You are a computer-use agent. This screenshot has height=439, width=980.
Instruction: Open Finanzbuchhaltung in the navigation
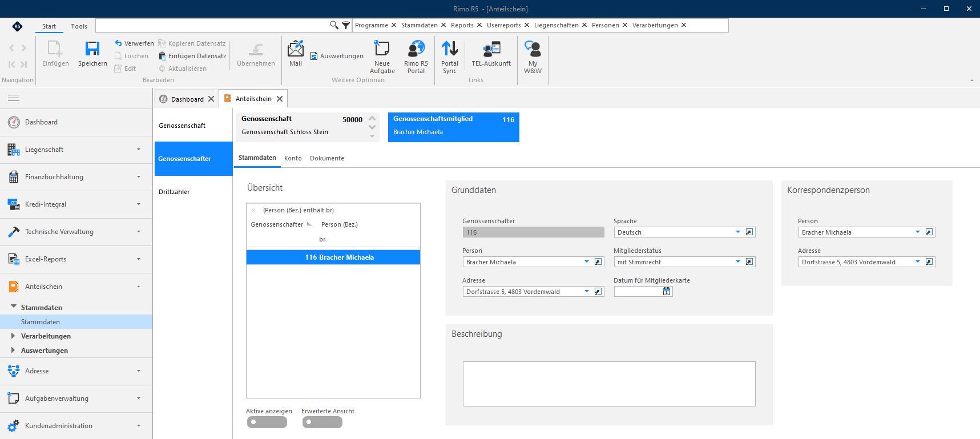coord(76,177)
